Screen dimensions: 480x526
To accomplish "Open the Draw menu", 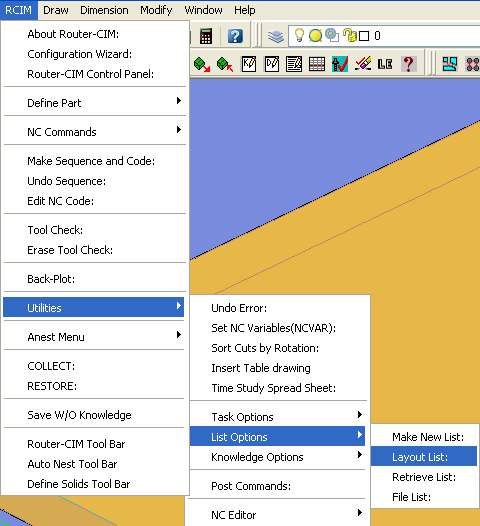I will point(56,10).
